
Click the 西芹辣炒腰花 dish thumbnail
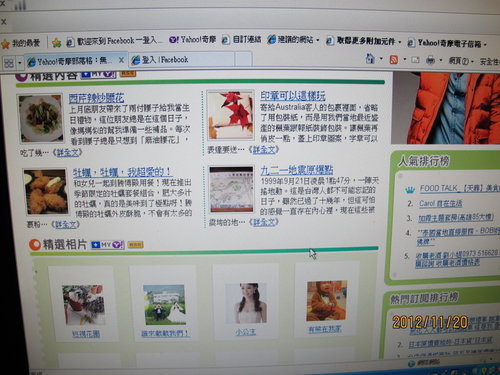click(41, 118)
